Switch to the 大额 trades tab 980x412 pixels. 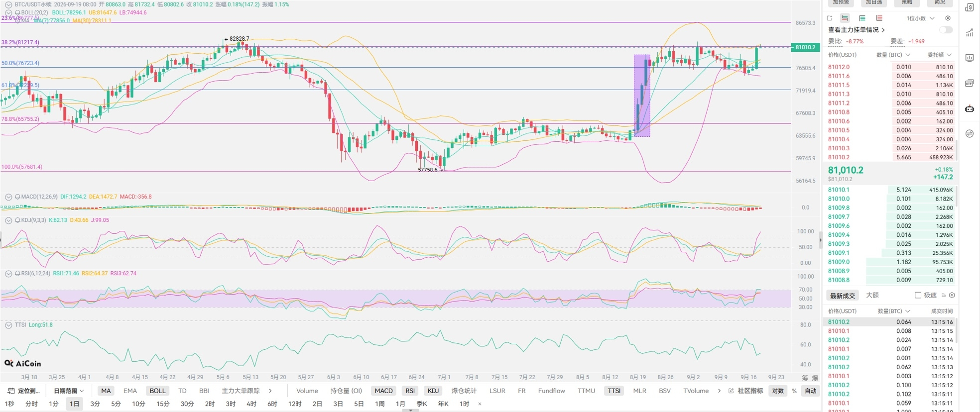[872, 295]
